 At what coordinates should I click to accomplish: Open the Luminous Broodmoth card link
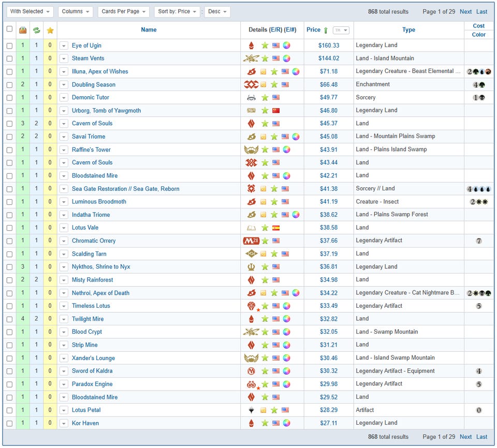(x=99, y=202)
